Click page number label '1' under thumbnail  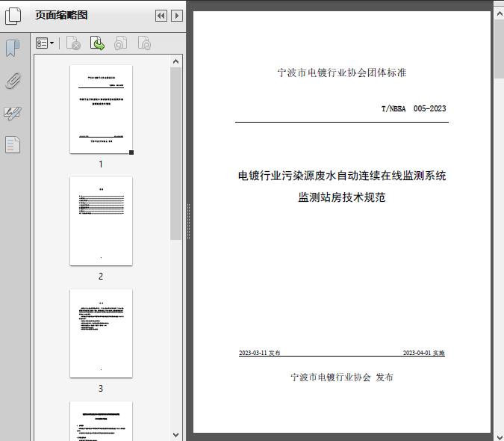[x=101, y=164]
